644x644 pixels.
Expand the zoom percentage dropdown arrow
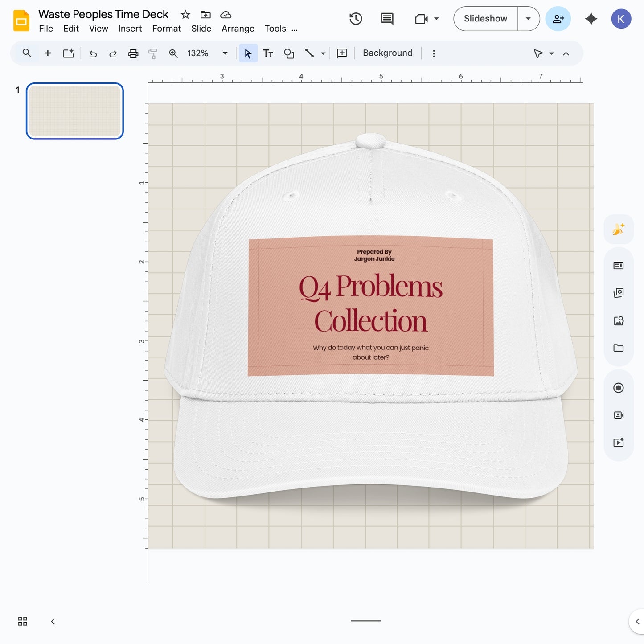point(225,53)
